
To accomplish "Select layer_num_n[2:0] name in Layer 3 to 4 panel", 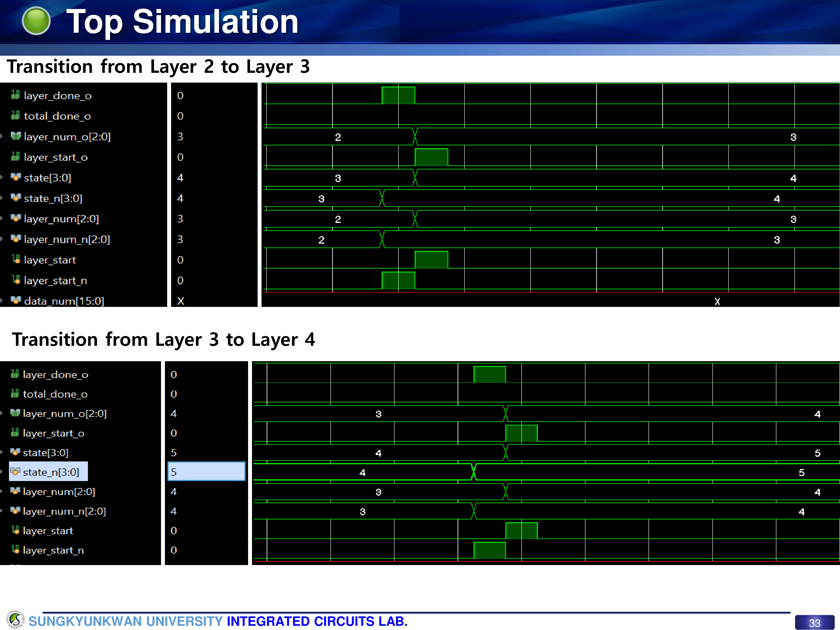I will click(64, 511).
